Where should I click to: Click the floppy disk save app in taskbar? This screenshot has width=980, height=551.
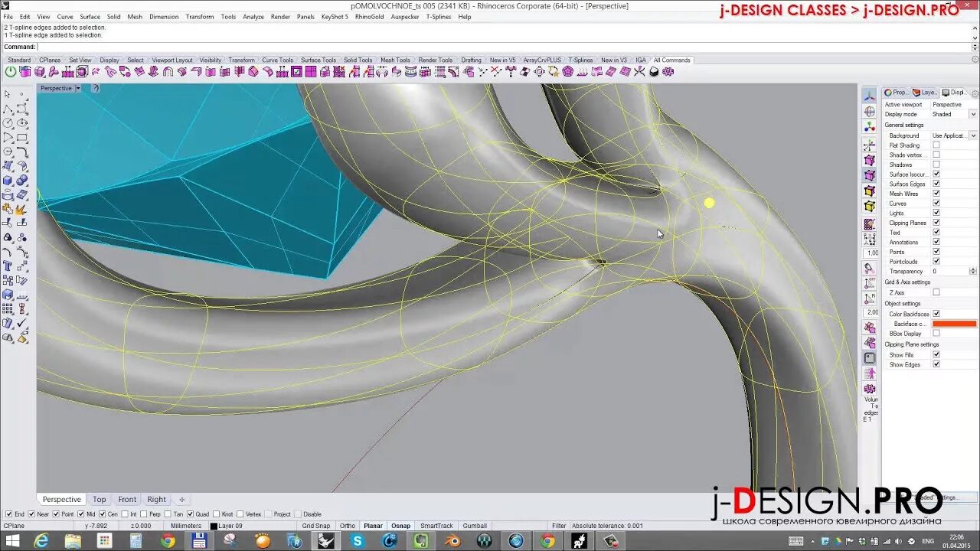[x=199, y=541]
